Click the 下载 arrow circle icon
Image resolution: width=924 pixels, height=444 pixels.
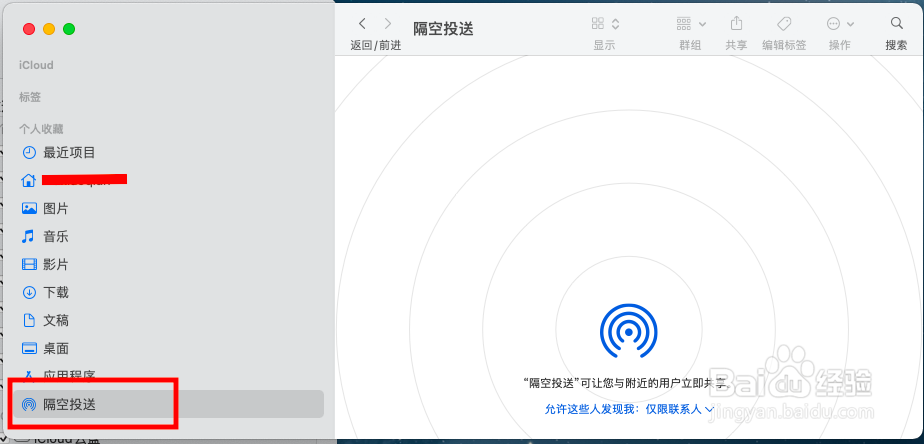point(29,292)
